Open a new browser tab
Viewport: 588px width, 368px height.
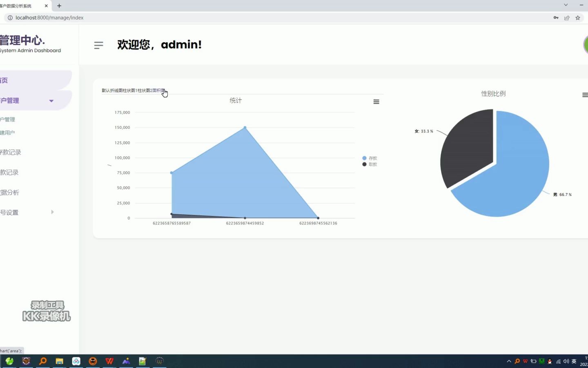tap(59, 6)
